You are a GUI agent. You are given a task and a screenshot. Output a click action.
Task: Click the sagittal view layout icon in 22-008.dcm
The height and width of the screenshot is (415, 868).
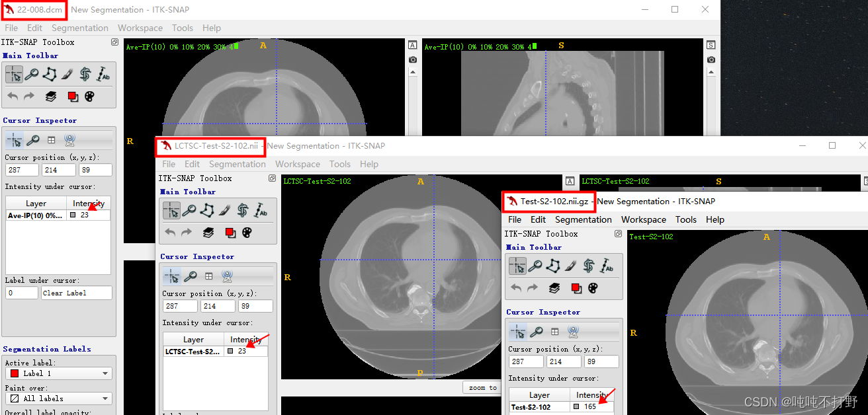tap(711, 45)
